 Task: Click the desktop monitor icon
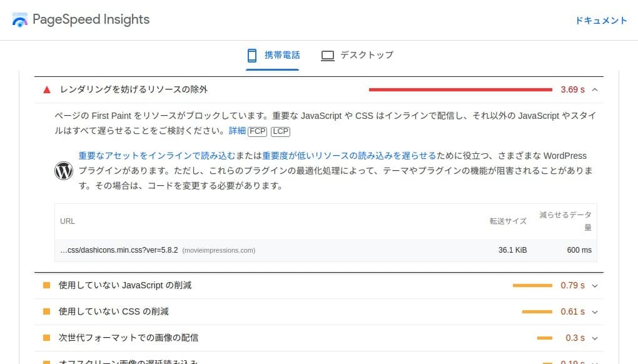328,55
